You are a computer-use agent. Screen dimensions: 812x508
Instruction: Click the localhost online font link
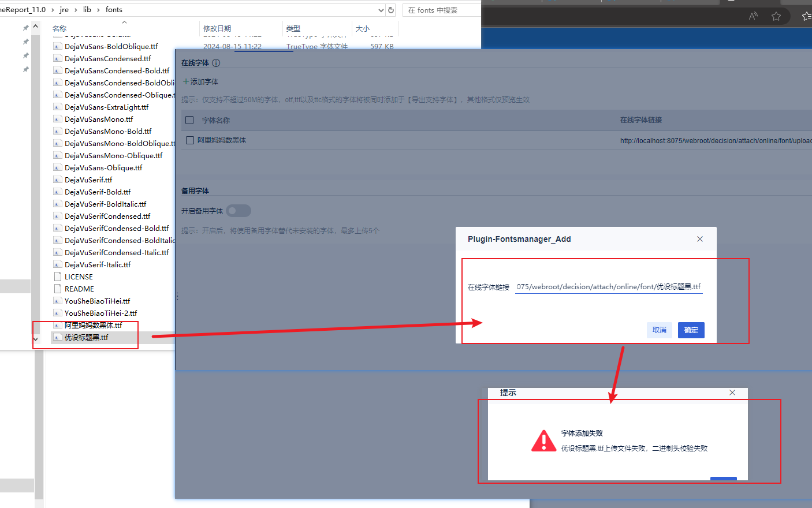pos(716,140)
